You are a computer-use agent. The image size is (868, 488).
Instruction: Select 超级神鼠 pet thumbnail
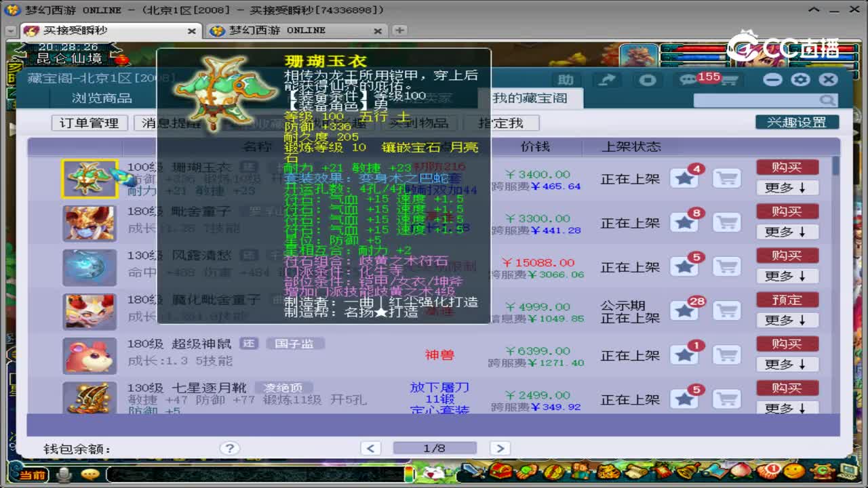click(90, 355)
